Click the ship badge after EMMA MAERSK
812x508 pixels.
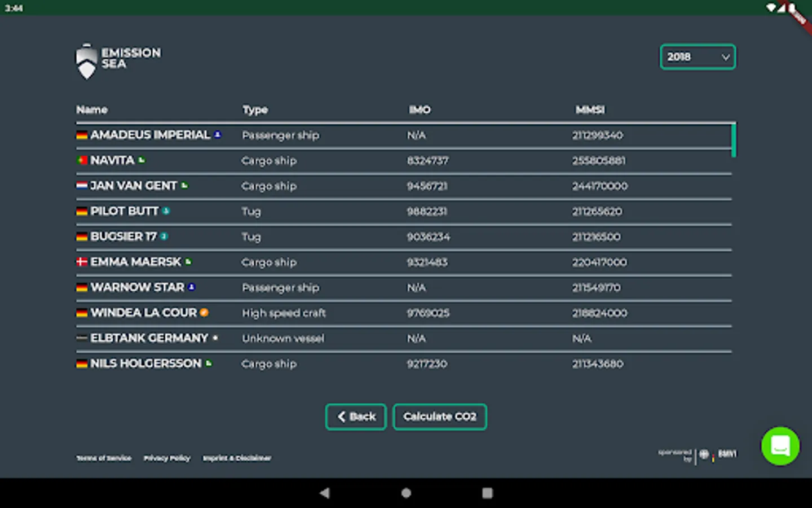coord(188,261)
